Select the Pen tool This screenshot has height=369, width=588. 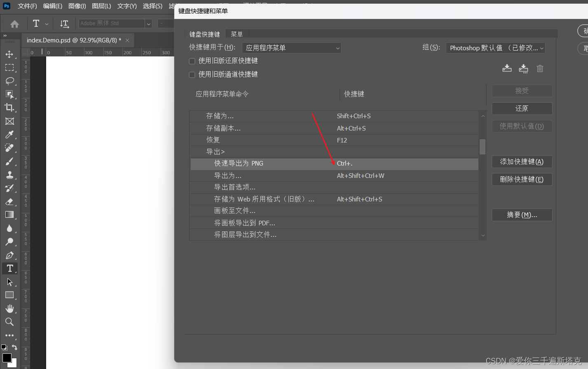click(x=9, y=255)
